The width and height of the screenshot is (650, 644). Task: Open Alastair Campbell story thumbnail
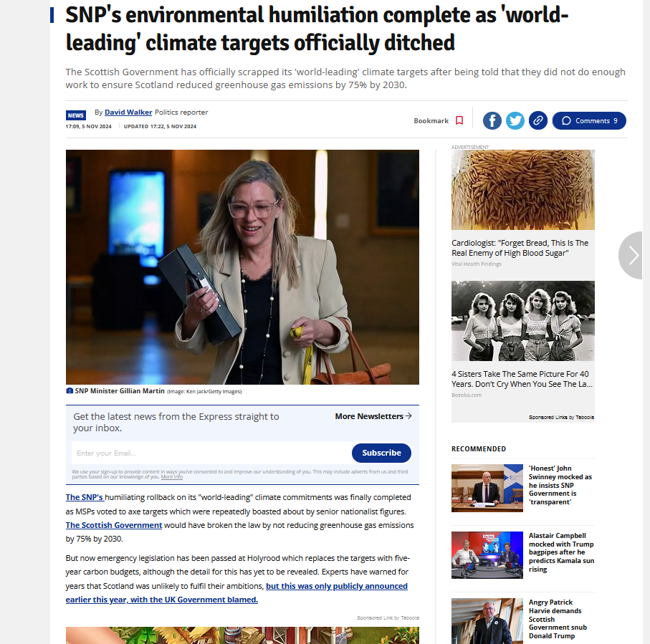pyautogui.click(x=487, y=555)
